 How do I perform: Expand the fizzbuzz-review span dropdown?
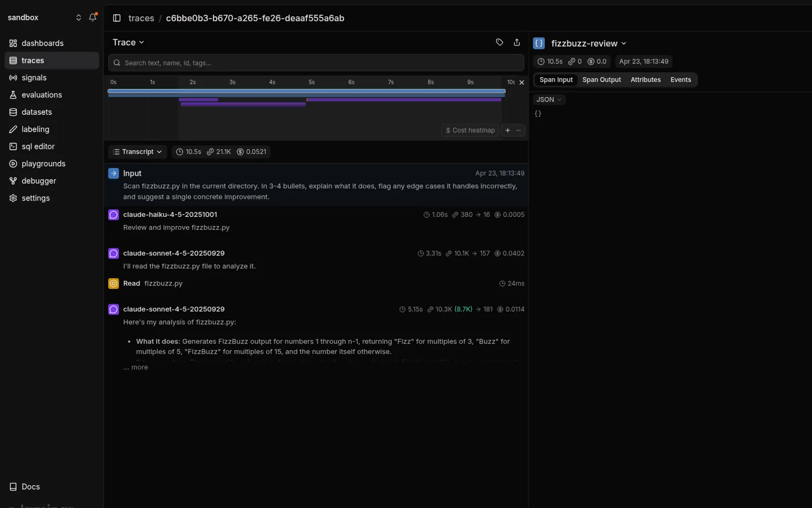(589, 44)
